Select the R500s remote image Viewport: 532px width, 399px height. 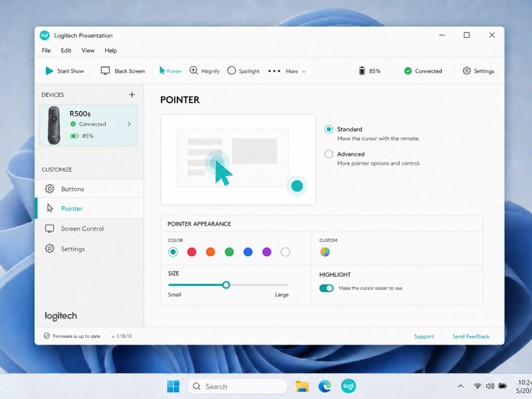click(x=54, y=125)
